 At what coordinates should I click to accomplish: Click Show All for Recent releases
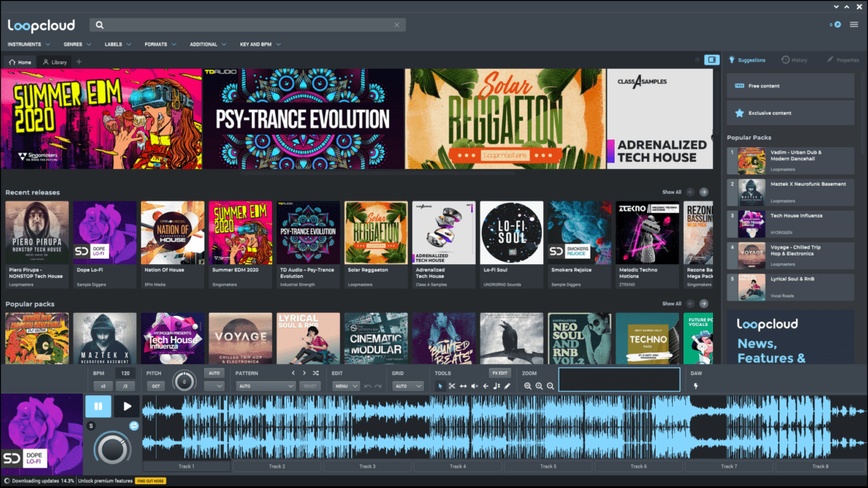(x=671, y=192)
